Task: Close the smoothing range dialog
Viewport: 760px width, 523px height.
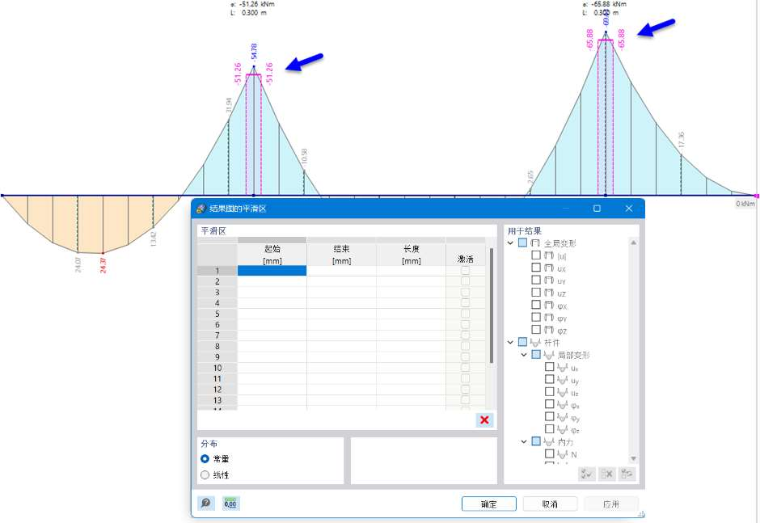Action: [629, 208]
